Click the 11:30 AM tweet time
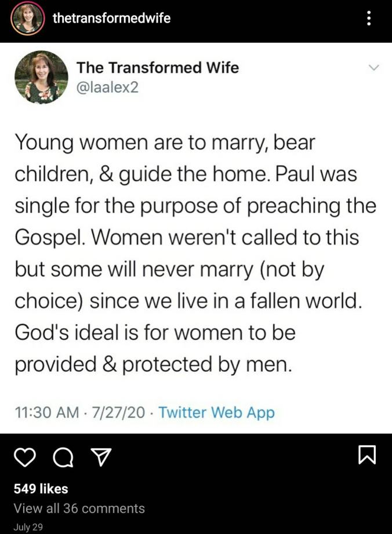 click(x=46, y=412)
